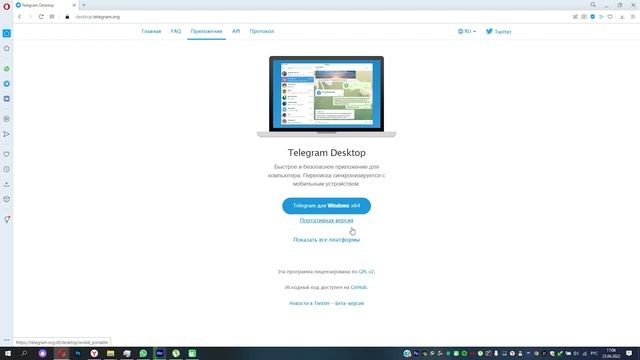Open the Opera menu logo button
The height and width of the screenshot is (360, 640).
pyautogui.click(x=7, y=6)
